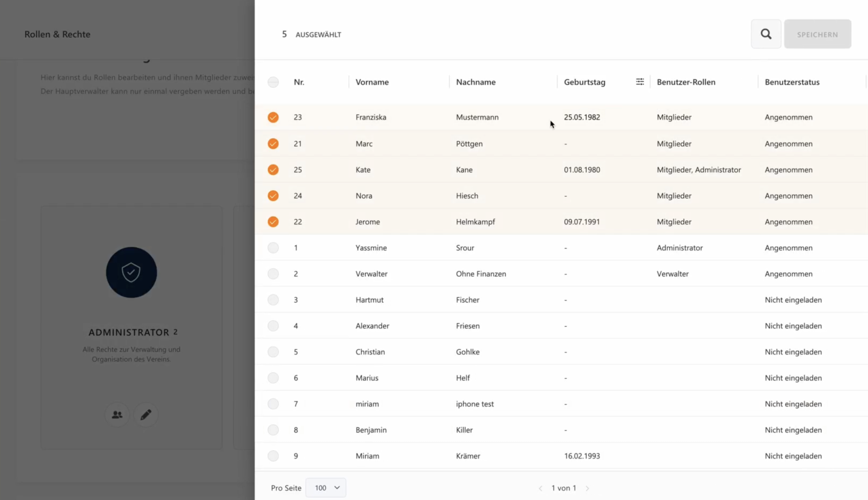Click the Verwalter role cell
868x500 pixels.
pos(673,274)
